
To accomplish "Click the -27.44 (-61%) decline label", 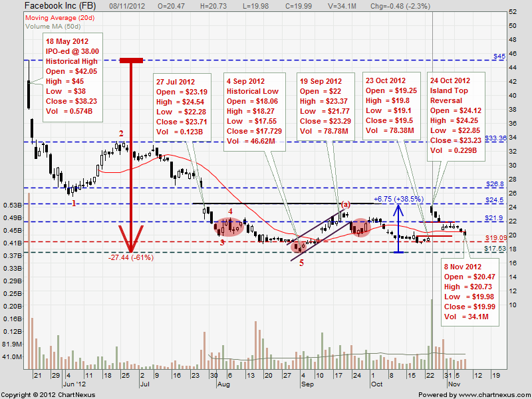I will (131, 258).
